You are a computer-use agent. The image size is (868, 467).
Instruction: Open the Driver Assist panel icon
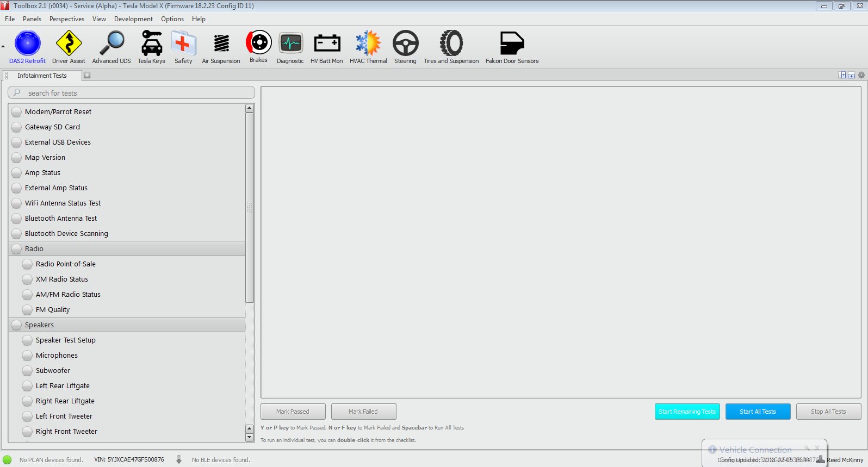(69, 47)
